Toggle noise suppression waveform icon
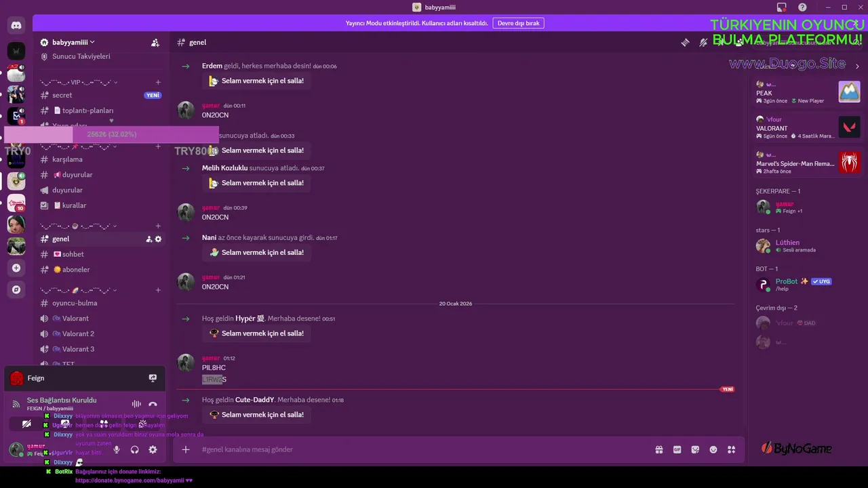This screenshot has height=488, width=868. [x=136, y=404]
